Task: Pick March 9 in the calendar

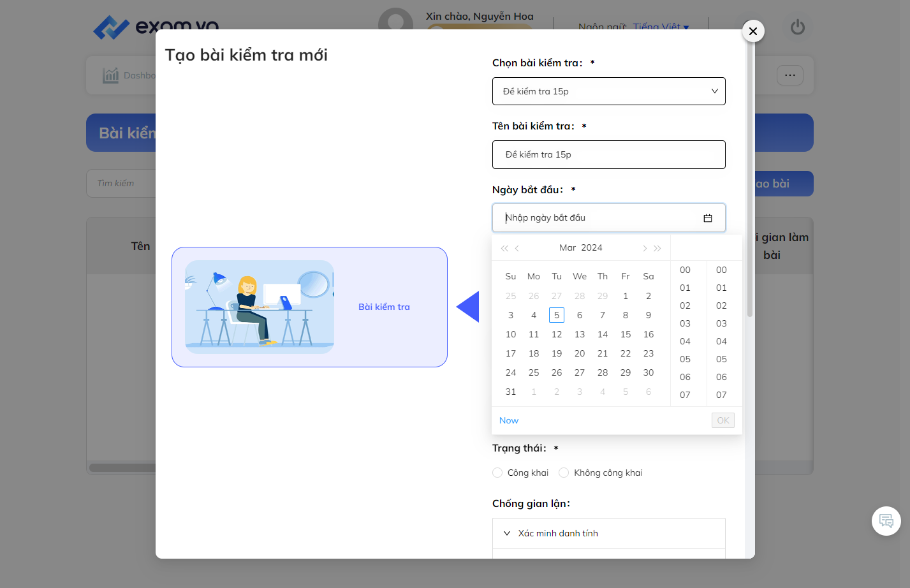Action: click(649, 315)
